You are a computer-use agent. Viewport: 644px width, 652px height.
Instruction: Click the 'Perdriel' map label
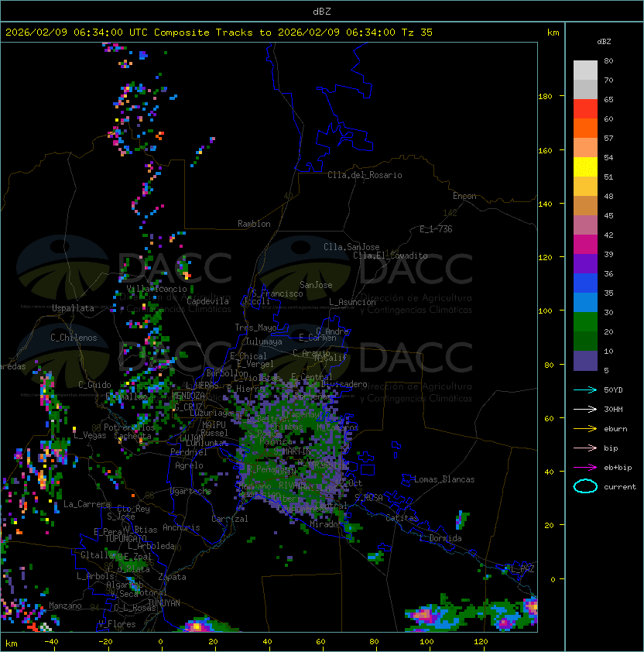coord(189,452)
